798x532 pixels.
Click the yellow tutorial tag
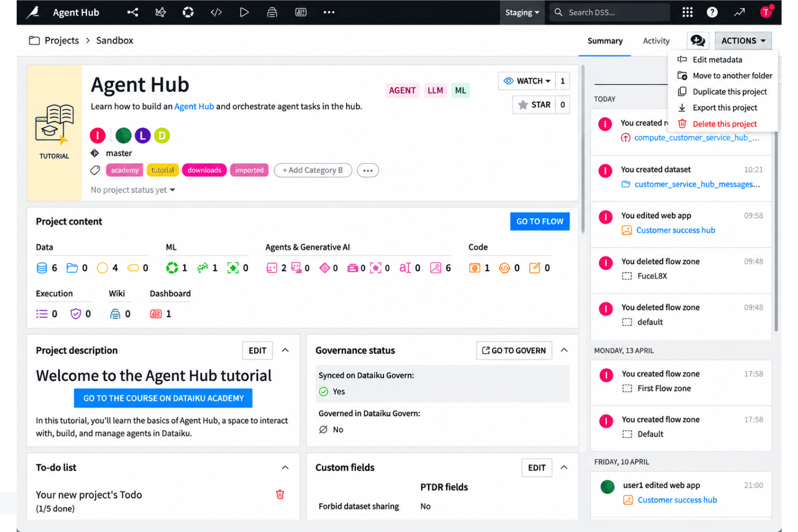tap(162, 170)
